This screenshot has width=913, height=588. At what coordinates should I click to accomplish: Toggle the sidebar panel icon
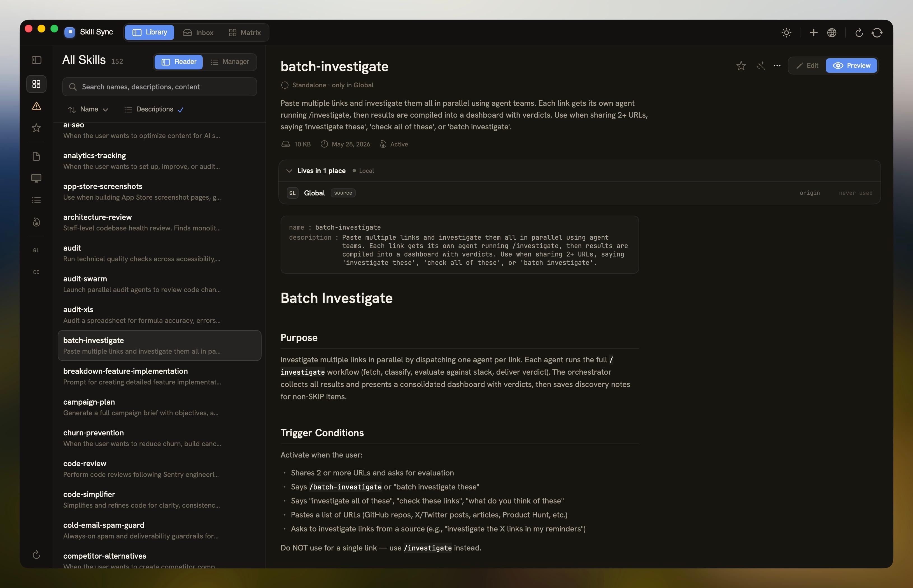pyautogui.click(x=36, y=60)
